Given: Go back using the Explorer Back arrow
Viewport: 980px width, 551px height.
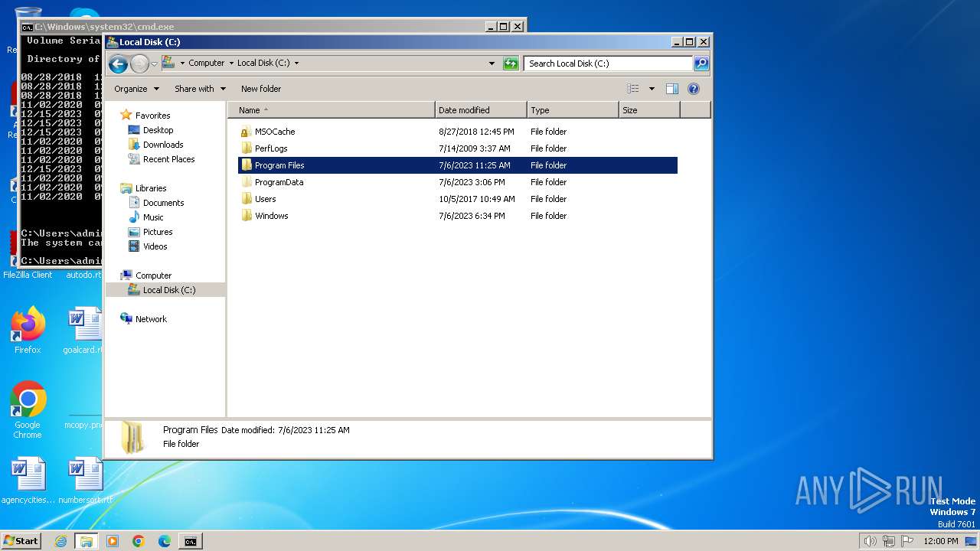Looking at the screenshot, I should (x=118, y=64).
